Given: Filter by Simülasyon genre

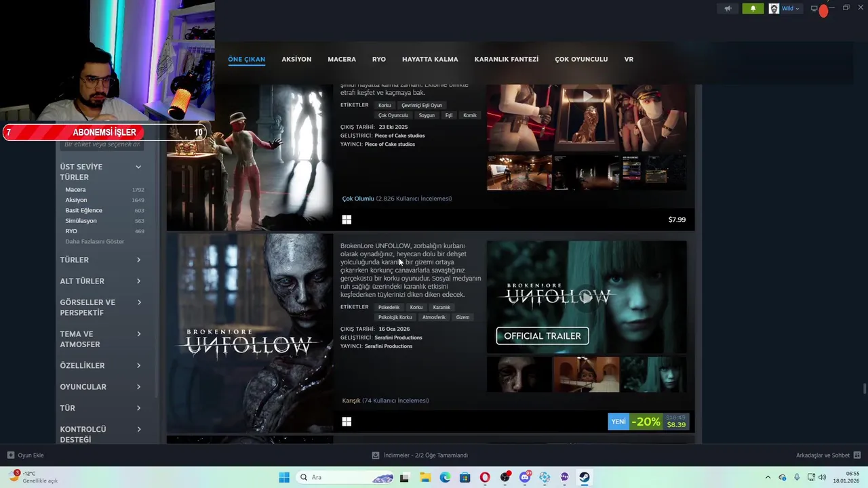Looking at the screenshot, I should (81, 221).
